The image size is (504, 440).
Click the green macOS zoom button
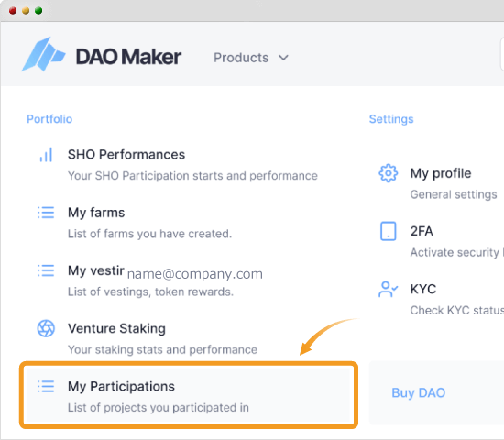pyautogui.click(x=38, y=11)
